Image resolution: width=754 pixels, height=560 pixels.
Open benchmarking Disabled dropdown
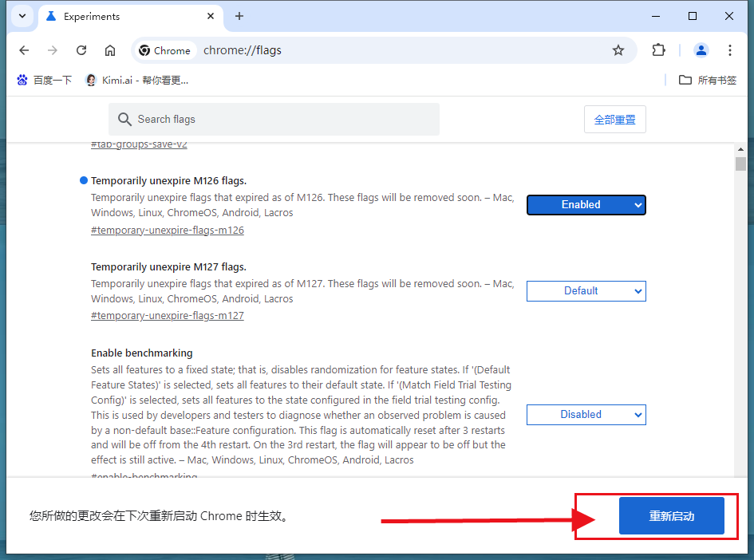point(586,414)
